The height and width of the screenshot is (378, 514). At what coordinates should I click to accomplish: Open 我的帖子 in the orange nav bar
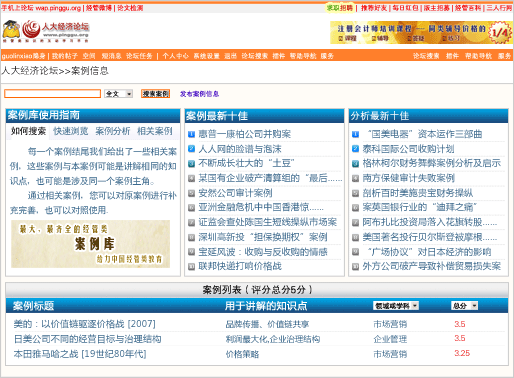coord(65,56)
